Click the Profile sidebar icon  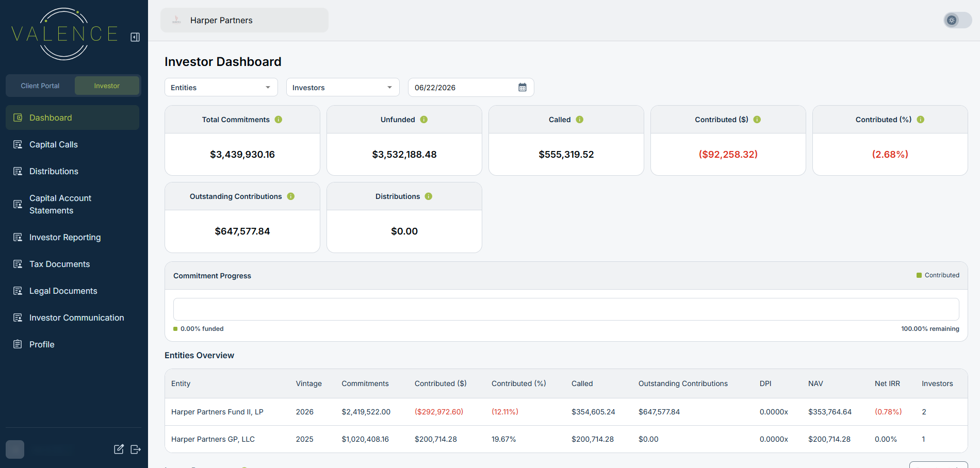point(18,344)
